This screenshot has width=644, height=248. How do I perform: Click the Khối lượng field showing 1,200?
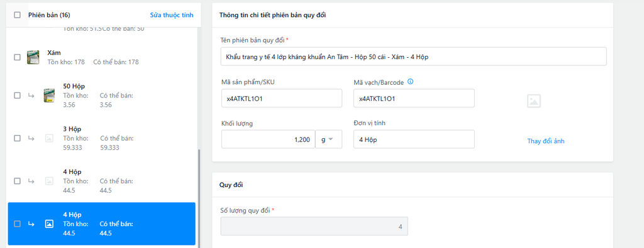pos(268,139)
